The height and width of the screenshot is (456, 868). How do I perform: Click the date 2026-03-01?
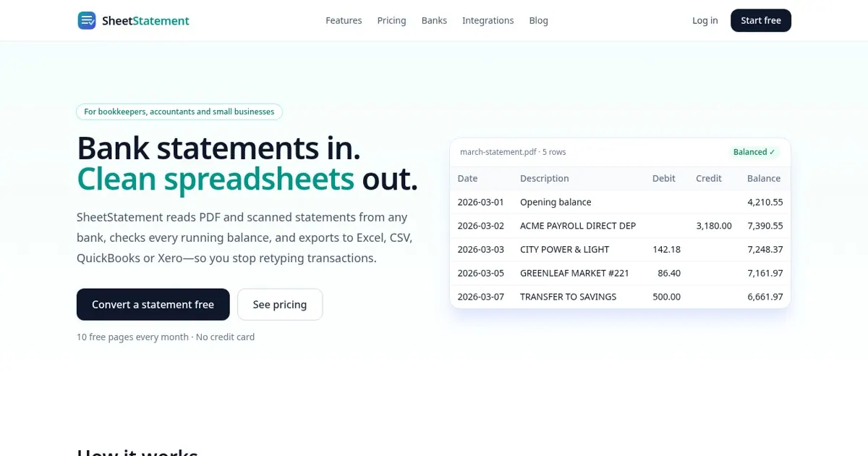pyautogui.click(x=481, y=202)
